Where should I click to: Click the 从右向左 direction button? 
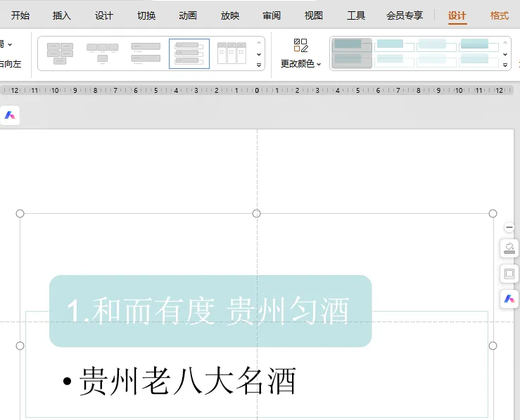click(x=11, y=63)
